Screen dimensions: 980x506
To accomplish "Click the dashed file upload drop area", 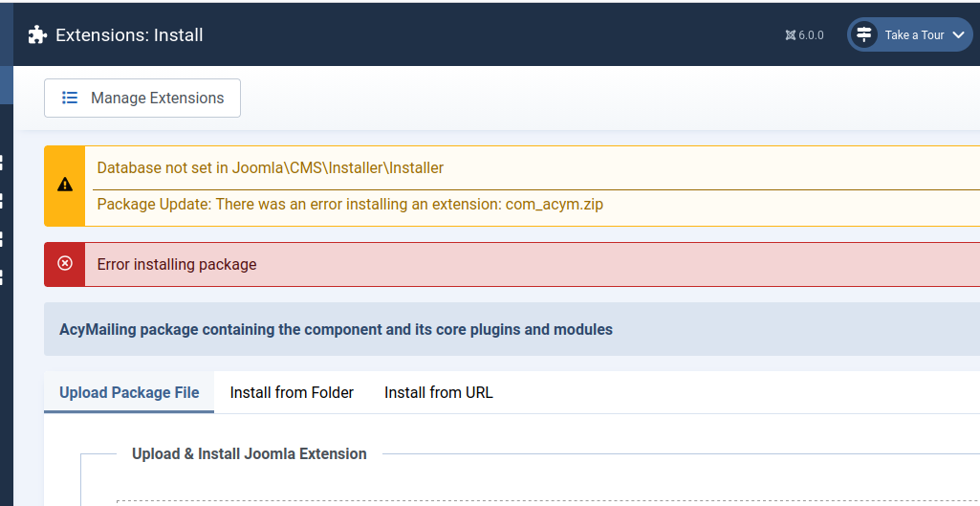I will click(545, 501).
